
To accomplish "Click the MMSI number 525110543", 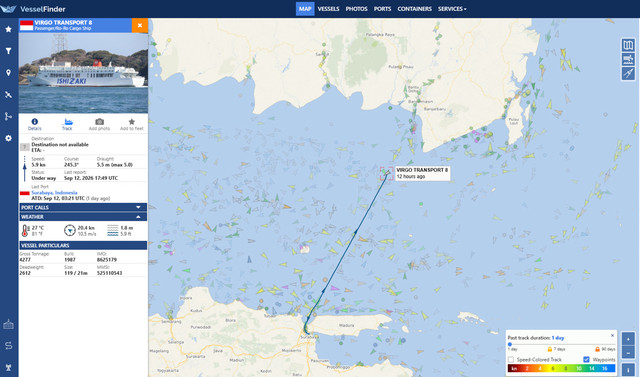I will pos(109,273).
